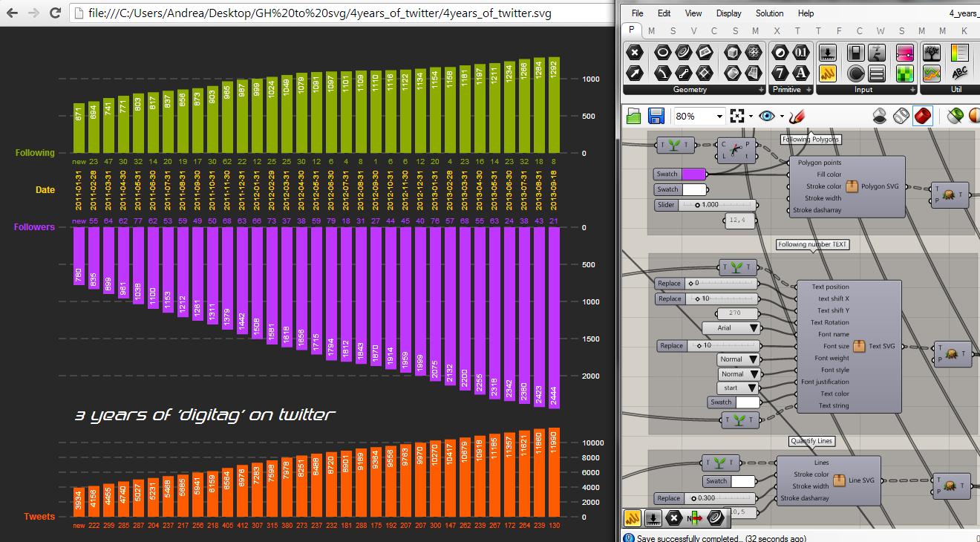This screenshot has width=980, height=542.
Task: Switch to the K component tab
Action: click(964, 30)
